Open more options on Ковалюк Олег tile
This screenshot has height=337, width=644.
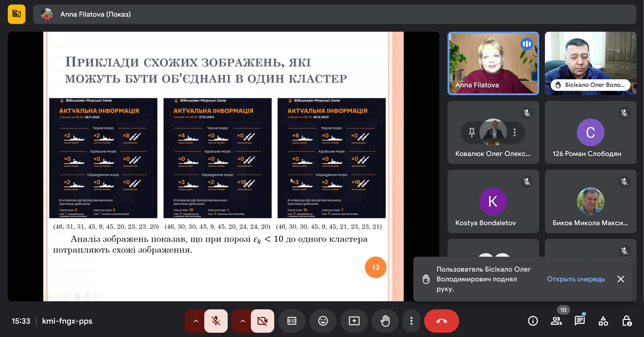point(515,132)
